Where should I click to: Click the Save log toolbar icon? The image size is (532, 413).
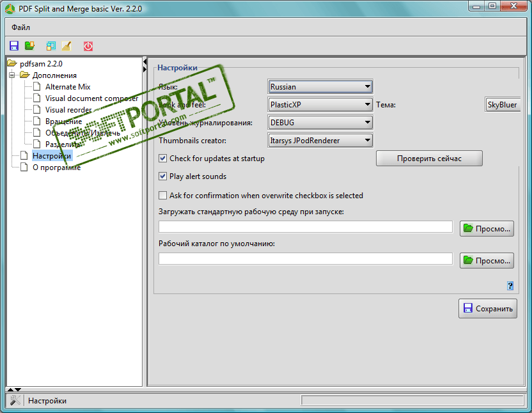[x=51, y=46]
